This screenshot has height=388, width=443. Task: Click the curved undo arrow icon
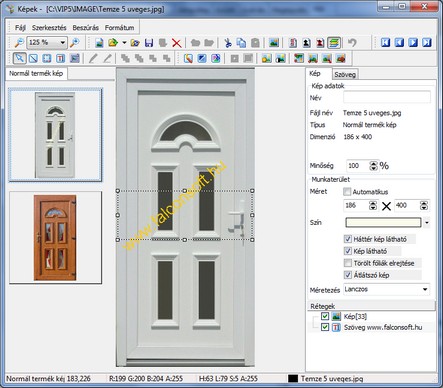(x=352, y=43)
